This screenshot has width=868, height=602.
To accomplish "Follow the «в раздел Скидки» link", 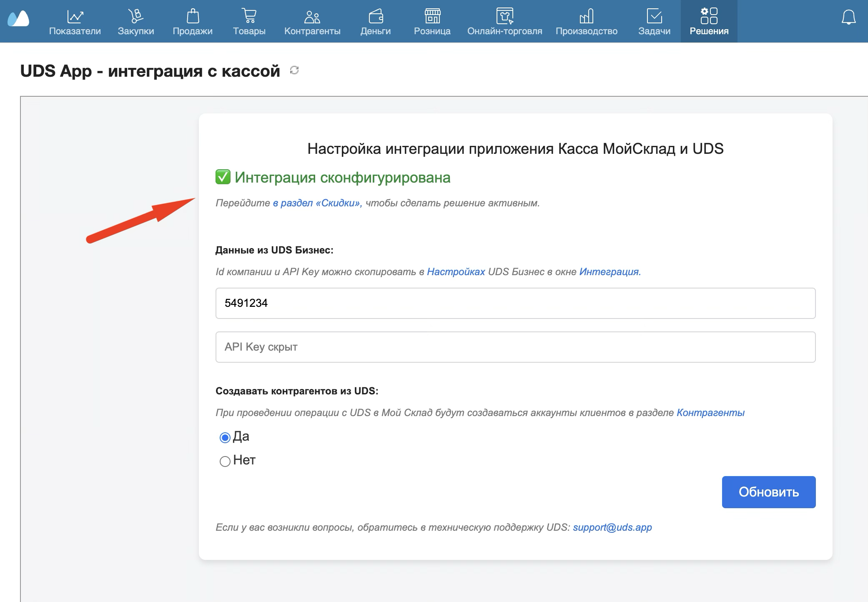I will point(317,203).
